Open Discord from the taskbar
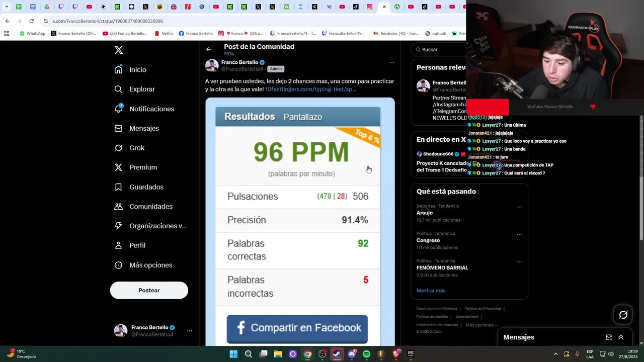 [352, 354]
